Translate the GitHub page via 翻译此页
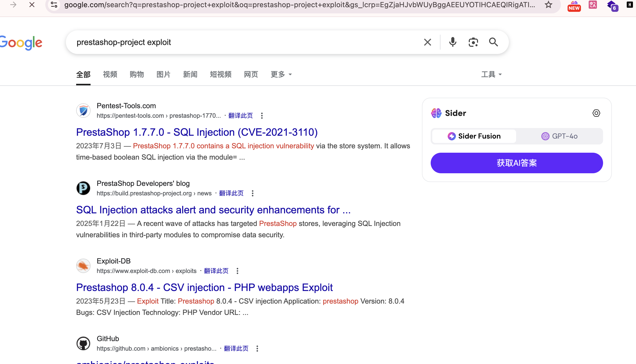 point(236,349)
